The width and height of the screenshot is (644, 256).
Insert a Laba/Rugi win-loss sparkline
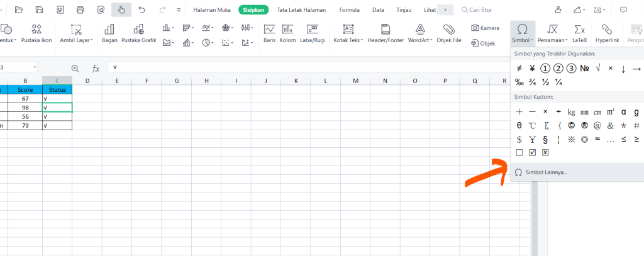click(313, 33)
